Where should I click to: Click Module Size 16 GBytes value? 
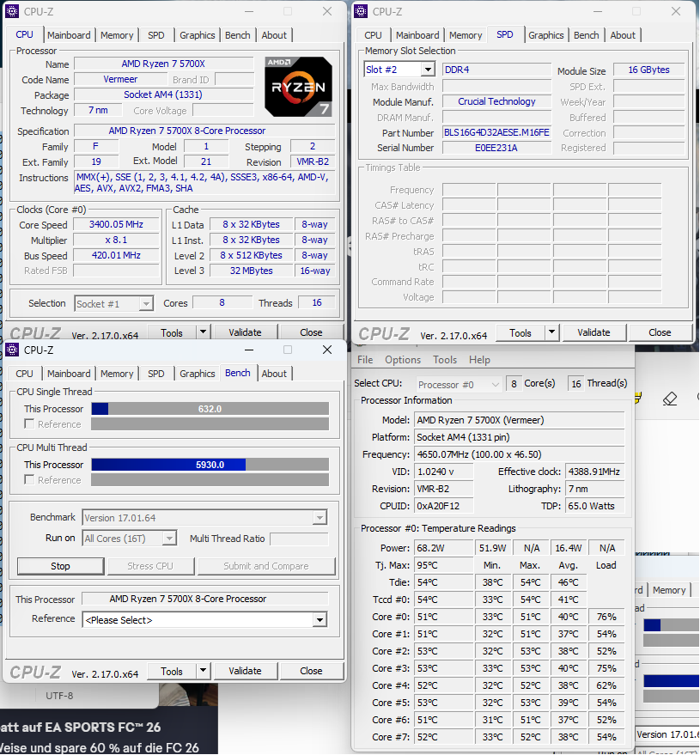649,70
